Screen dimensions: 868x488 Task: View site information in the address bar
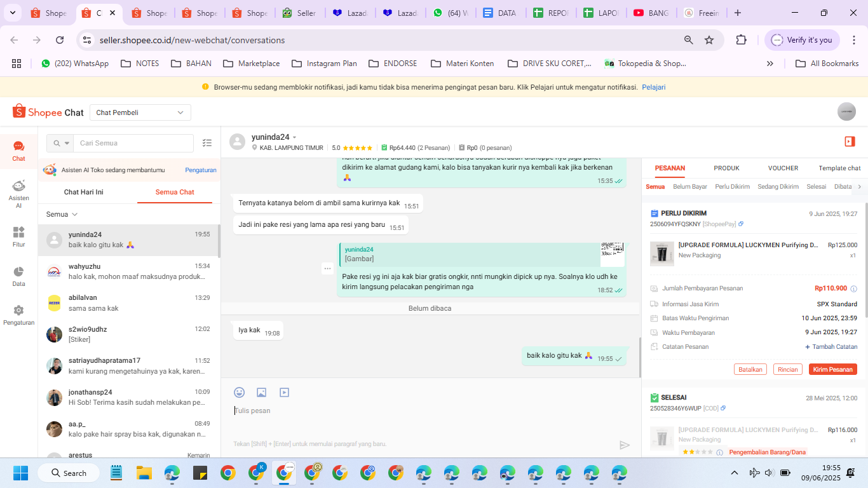click(87, 40)
